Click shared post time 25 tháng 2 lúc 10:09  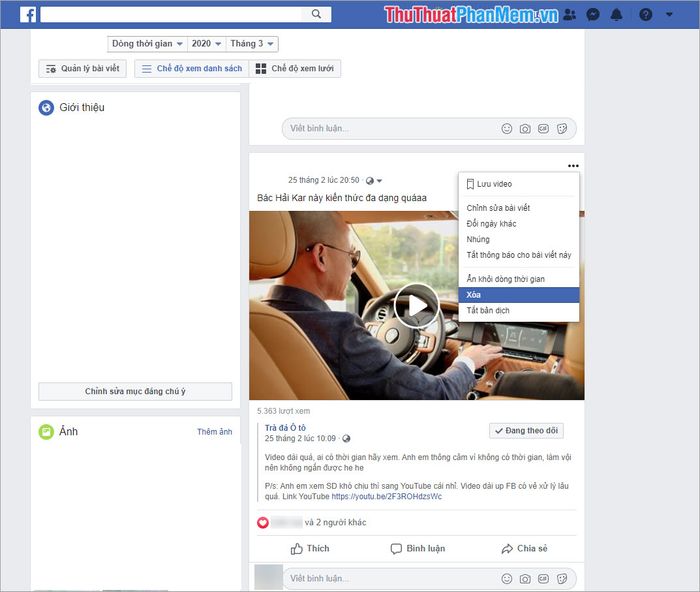300,438
